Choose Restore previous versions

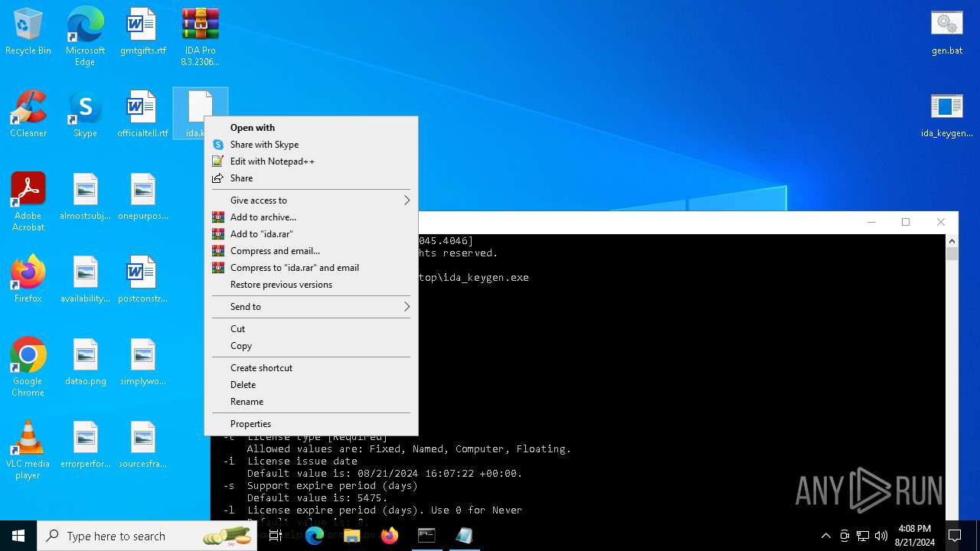pyautogui.click(x=311, y=285)
